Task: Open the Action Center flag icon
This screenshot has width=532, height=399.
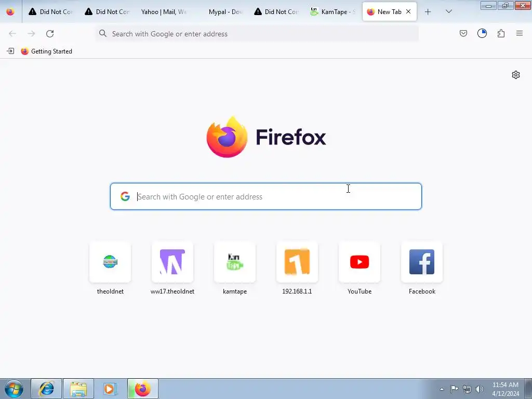Action: [454, 389]
